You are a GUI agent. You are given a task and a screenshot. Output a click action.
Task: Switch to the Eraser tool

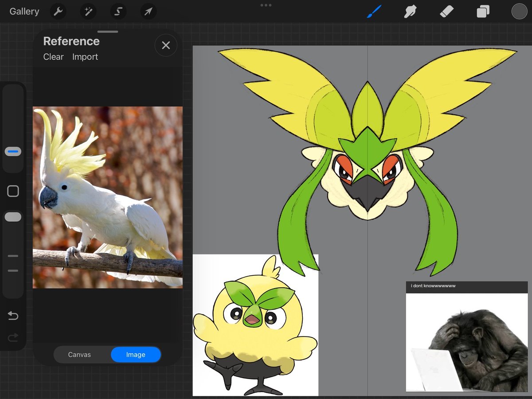point(446,12)
